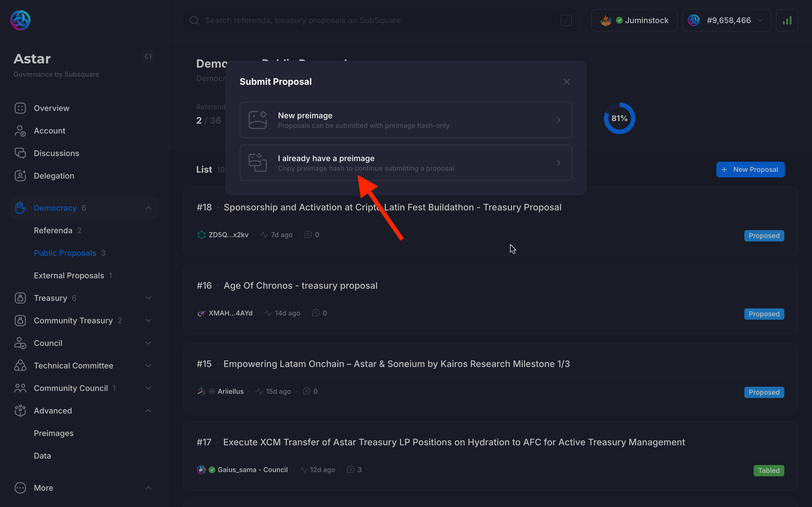
Task: Click the Overview sidebar icon
Action: pyautogui.click(x=20, y=108)
